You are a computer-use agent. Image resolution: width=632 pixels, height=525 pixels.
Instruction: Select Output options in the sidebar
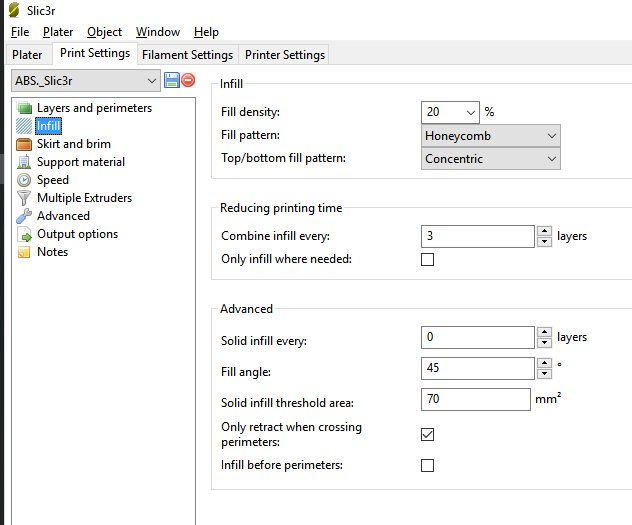click(77, 234)
